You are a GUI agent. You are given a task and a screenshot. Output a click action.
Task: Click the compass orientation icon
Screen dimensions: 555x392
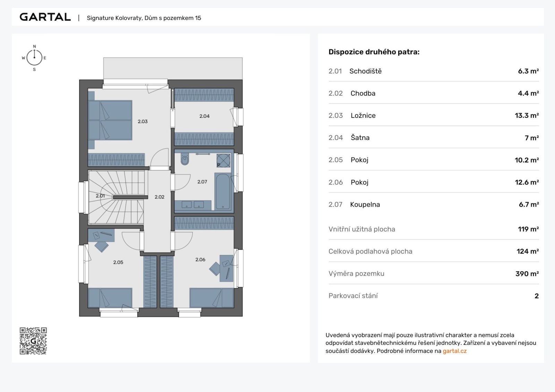[x=34, y=58]
